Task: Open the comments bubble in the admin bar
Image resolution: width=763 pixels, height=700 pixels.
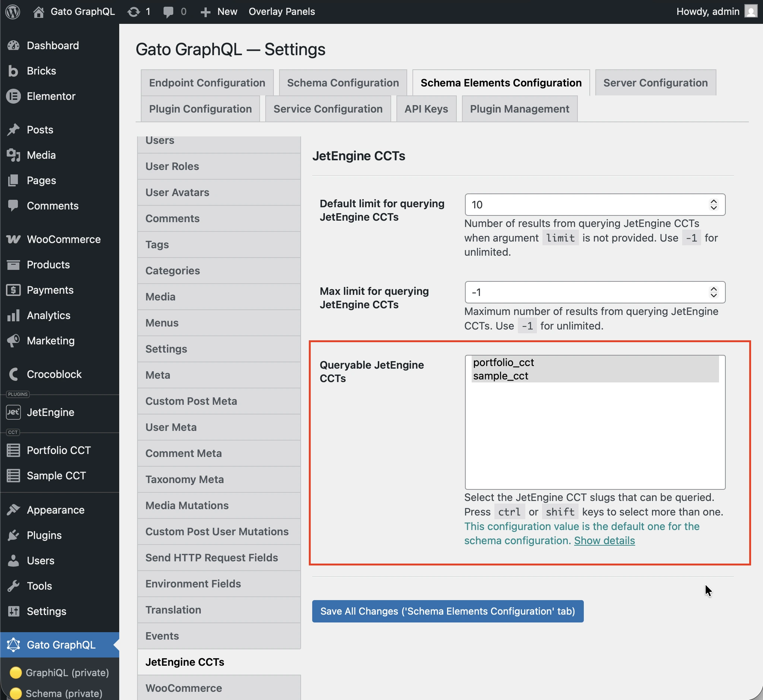Action: click(169, 11)
